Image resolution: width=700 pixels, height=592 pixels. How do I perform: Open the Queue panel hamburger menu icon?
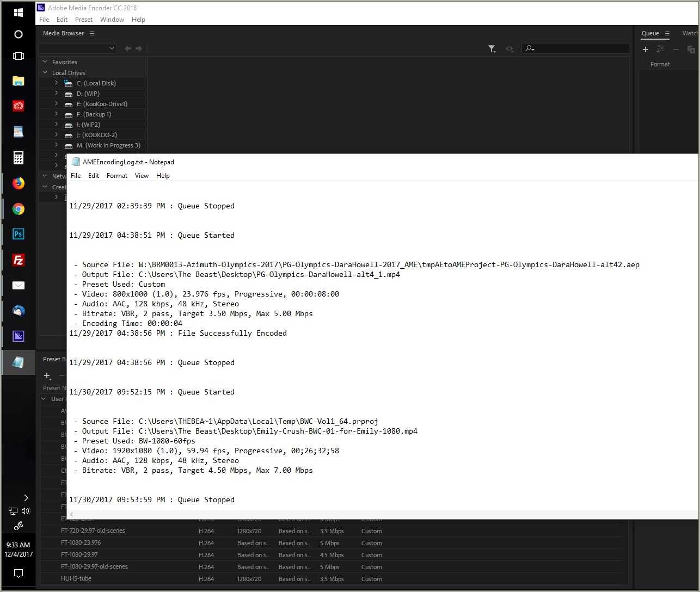point(667,34)
